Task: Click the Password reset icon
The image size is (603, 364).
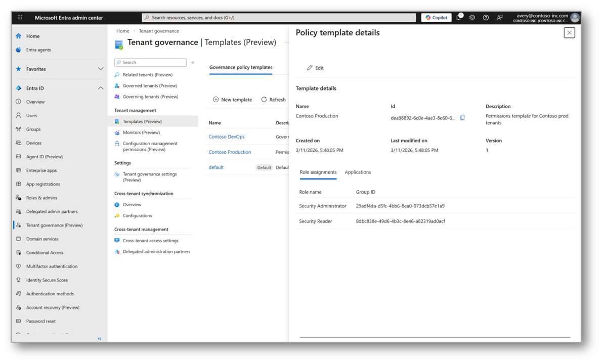Action: click(x=18, y=321)
